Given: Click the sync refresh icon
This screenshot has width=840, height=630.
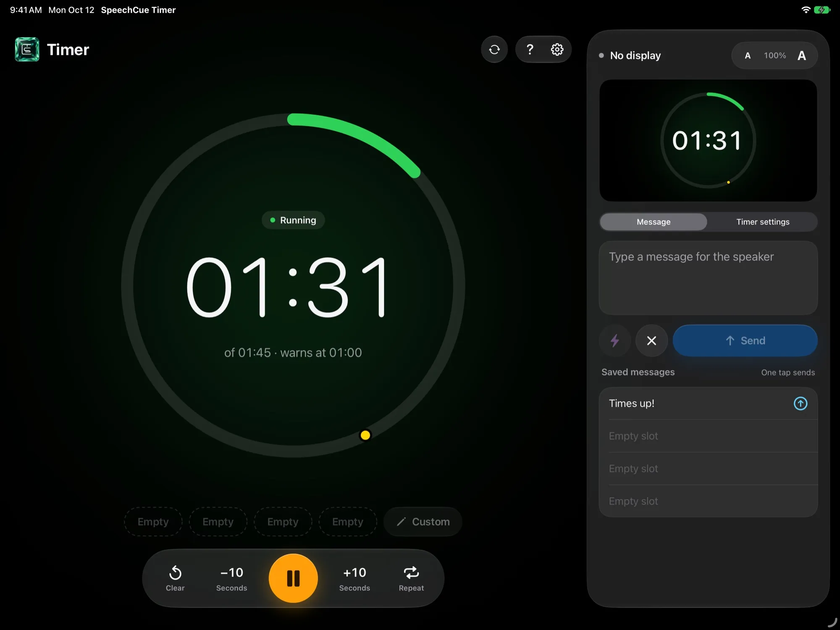Looking at the screenshot, I should tap(494, 50).
